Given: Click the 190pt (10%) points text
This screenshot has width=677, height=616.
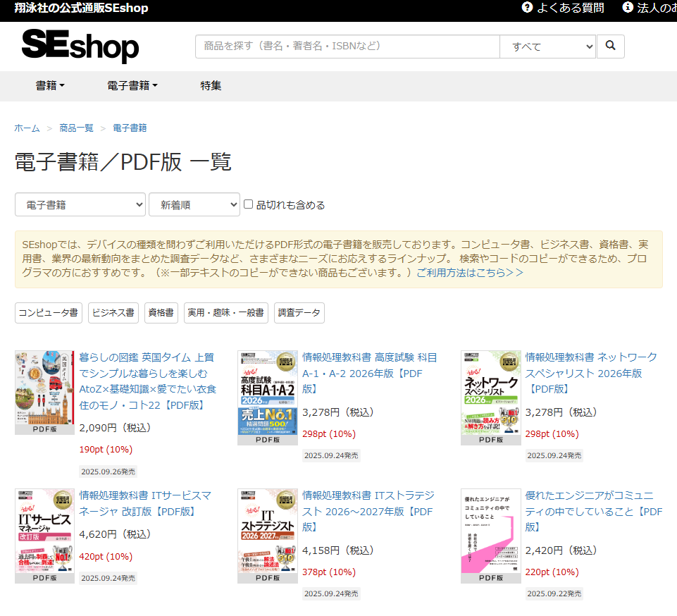Looking at the screenshot, I should point(106,449).
